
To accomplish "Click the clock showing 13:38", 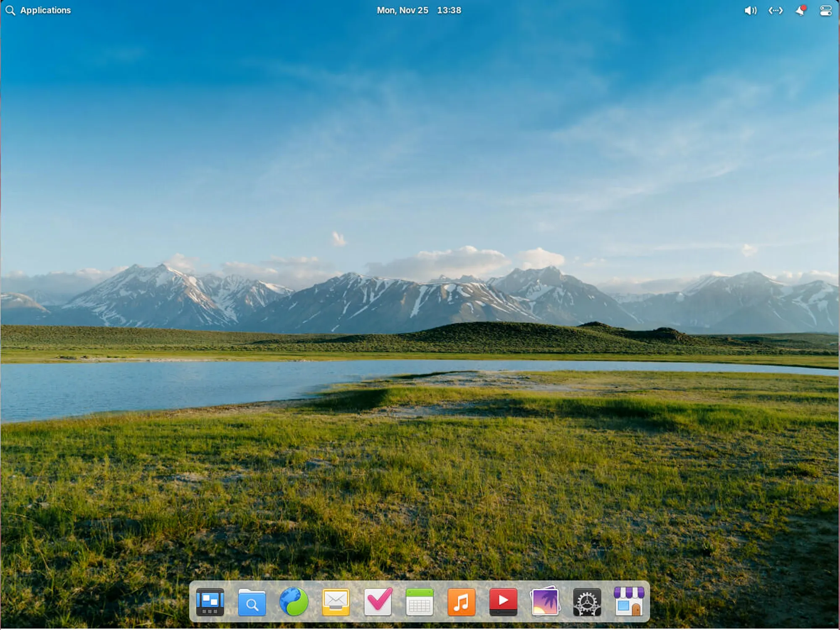I will click(448, 10).
